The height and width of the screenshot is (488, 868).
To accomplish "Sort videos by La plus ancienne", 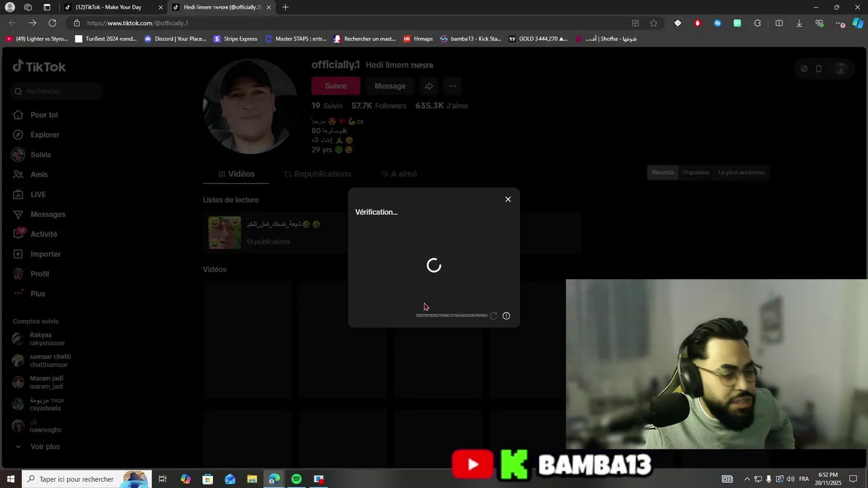I will tap(741, 172).
